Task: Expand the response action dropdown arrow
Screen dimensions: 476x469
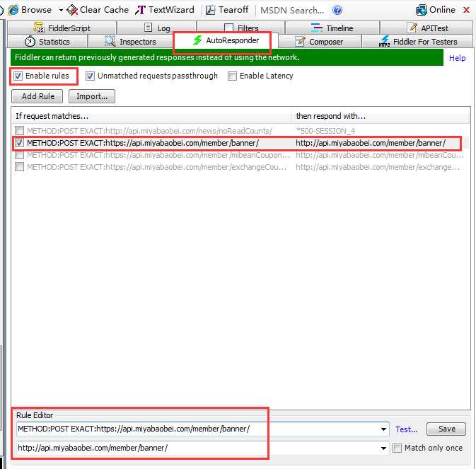Action: click(x=384, y=448)
